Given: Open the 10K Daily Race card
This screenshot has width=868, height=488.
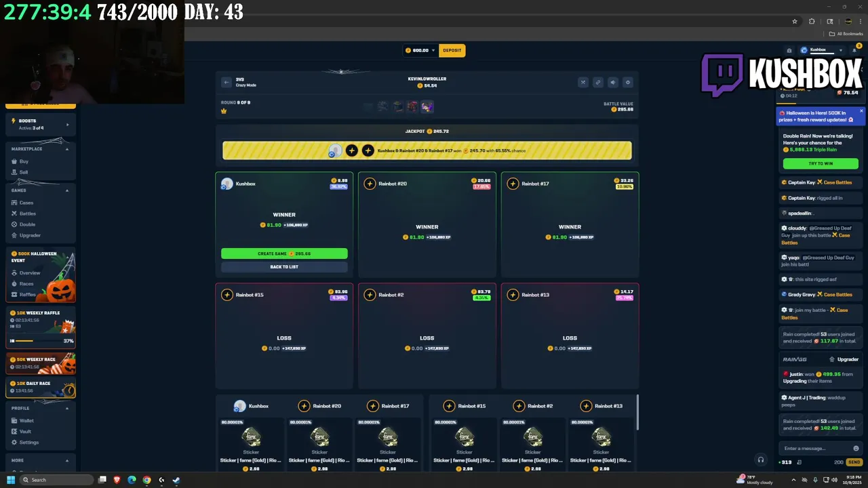Looking at the screenshot, I should 41,387.
